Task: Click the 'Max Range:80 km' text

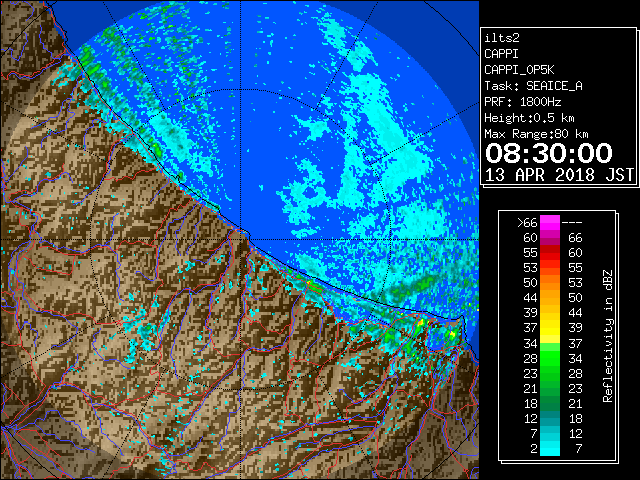Action: pos(536,134)
